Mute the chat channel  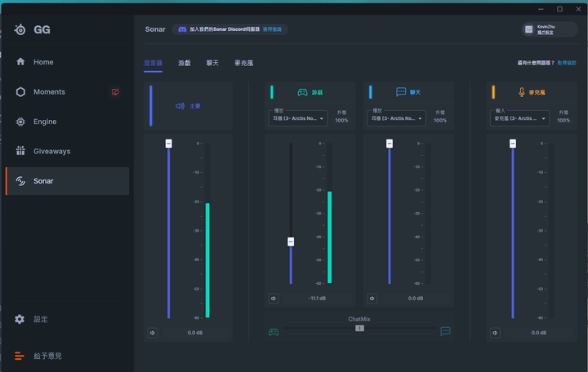(372, 299)
